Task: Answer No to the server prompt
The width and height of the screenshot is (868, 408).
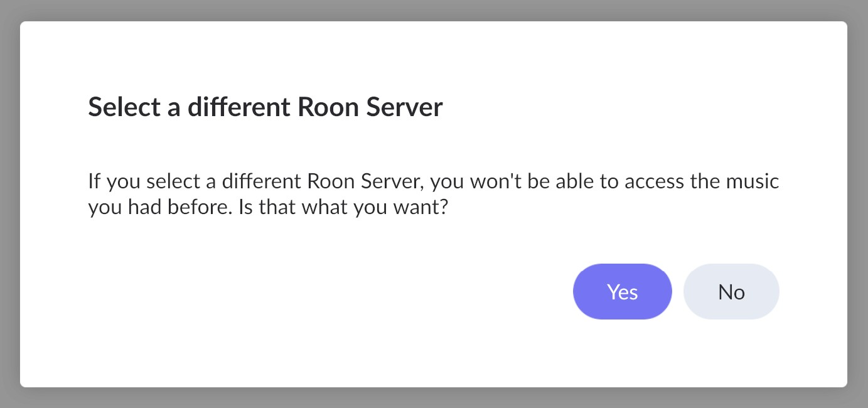Action: click(x=731, y=292)
